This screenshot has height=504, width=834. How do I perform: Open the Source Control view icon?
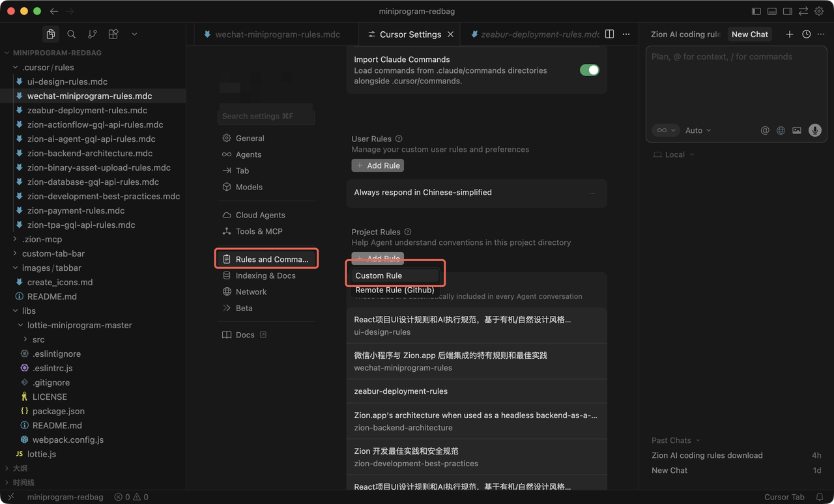coord(93,34)
